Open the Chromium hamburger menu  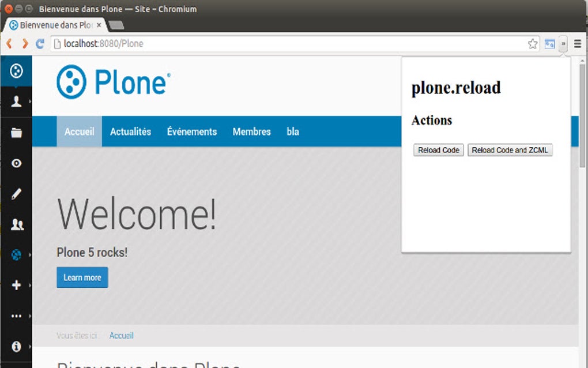coord(577,43)
